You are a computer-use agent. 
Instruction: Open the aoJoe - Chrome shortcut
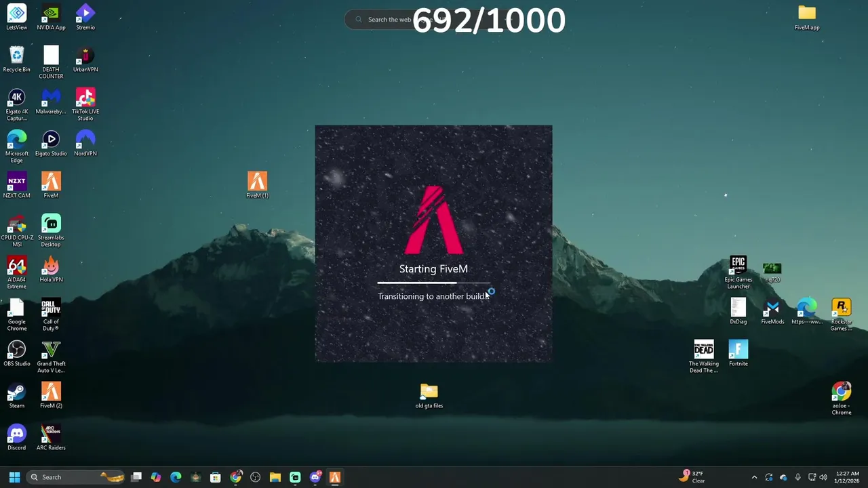tap(842, 399)
